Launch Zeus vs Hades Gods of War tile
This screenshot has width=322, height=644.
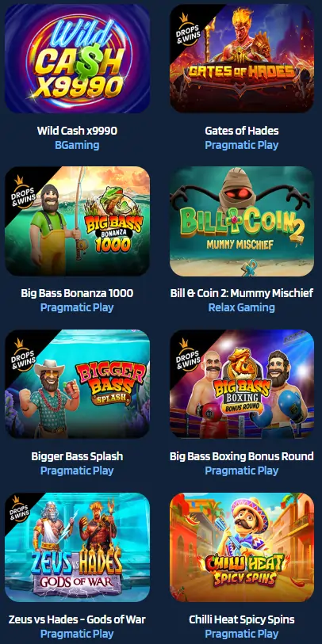point(77,547)
